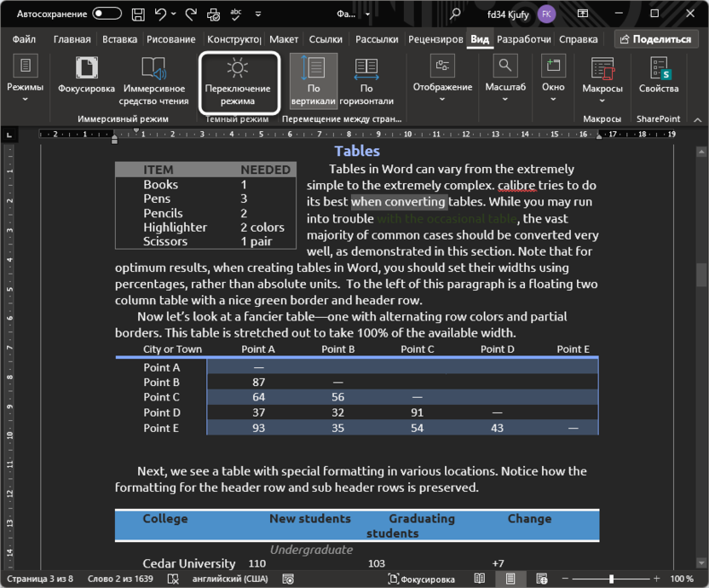
Task: Enable Фокусировка focus mode in the ribbon
Action: click(86, 77)
